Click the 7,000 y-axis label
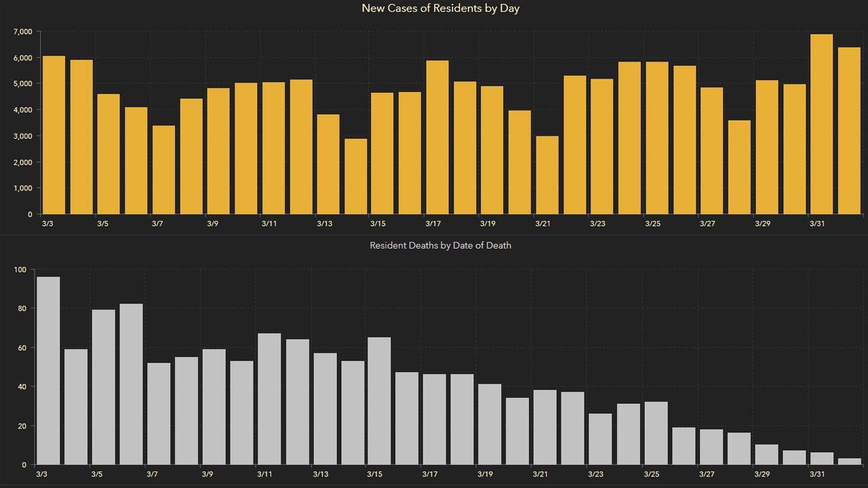The width and height of the screenshot is (868, 488). click(x=22, y=32)
